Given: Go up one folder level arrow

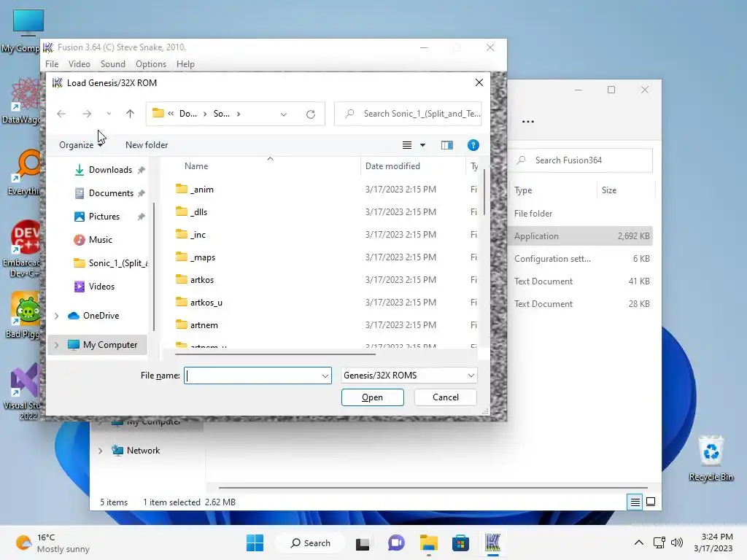Looking at the screenshot, I should pyautogui.click(x=130, y=114).
